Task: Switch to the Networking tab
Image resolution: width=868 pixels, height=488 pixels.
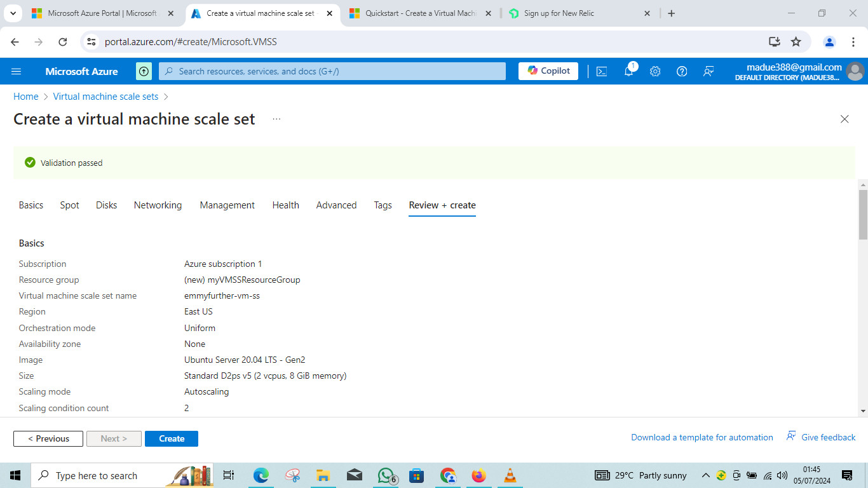Action: [158, 205]
